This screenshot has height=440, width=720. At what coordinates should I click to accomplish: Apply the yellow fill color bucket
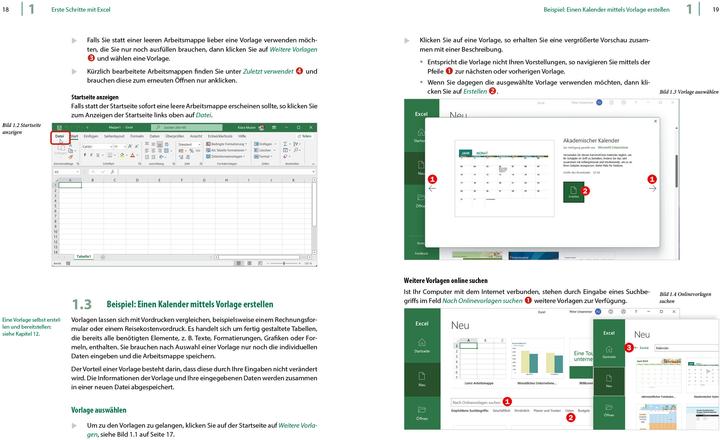122,155
